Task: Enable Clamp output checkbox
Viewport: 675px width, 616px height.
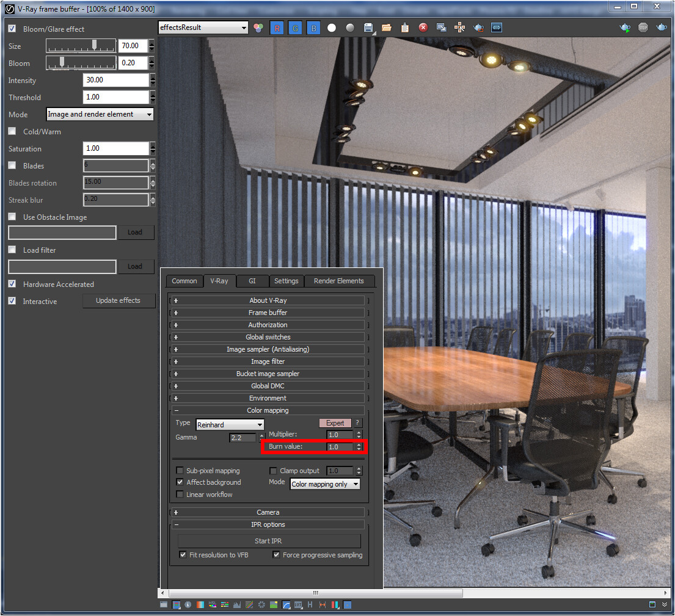Action: (x=273, y=471)
